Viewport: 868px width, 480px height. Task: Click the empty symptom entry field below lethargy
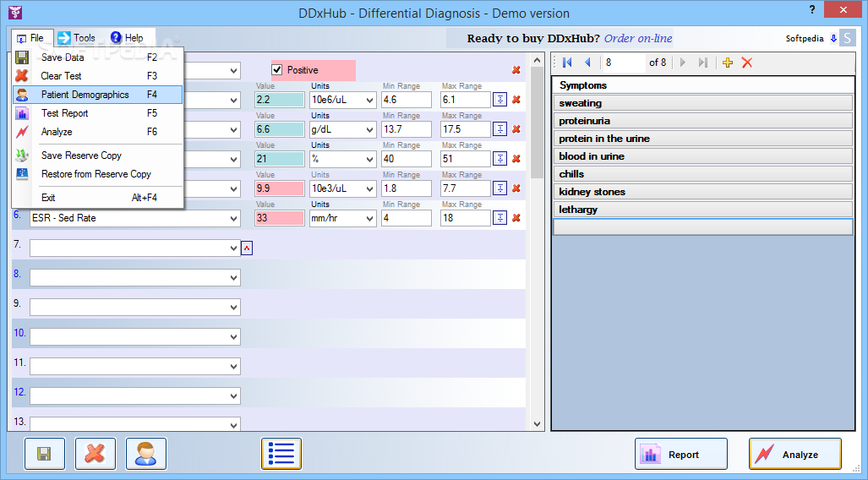703,227
